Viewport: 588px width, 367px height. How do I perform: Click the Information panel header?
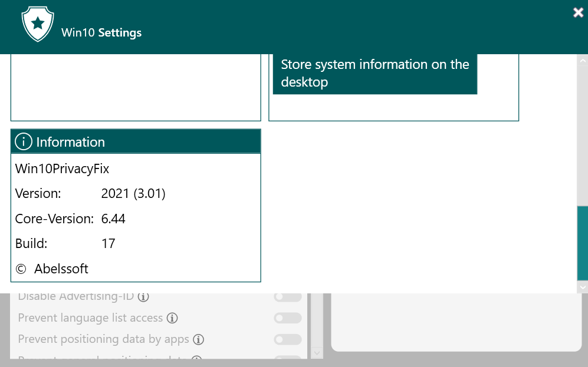coord(136,141)
